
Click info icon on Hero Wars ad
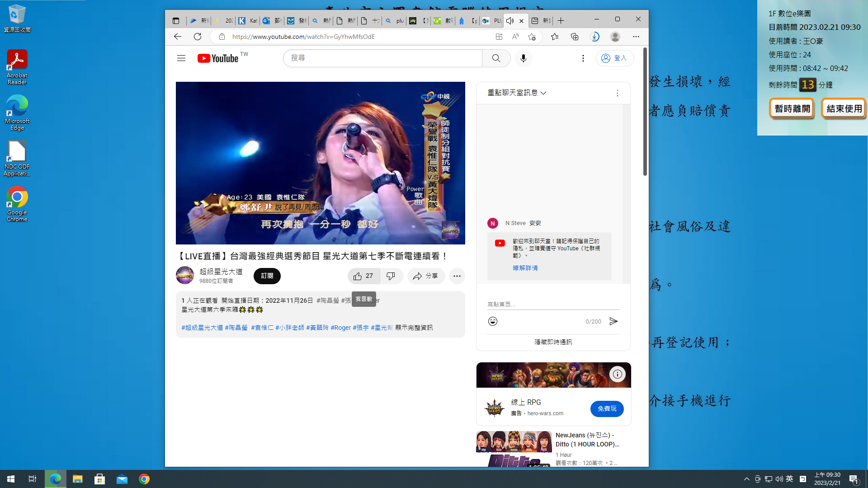pyautogui.click(x=617, y=374)
